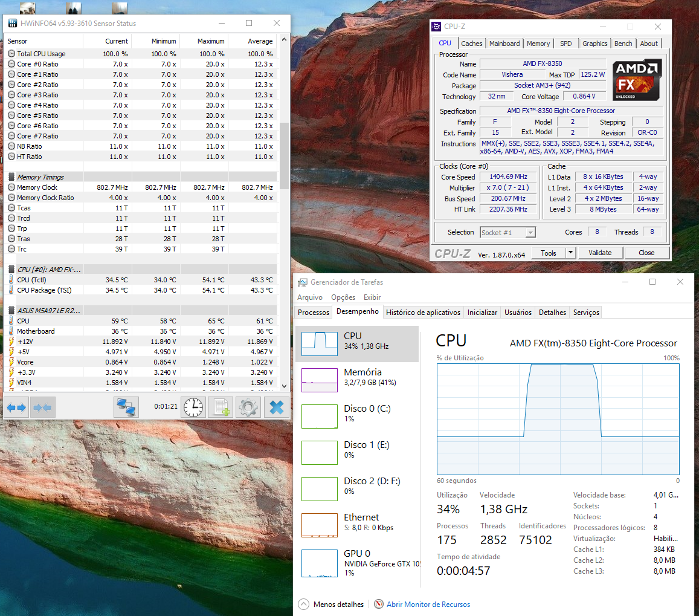Click the Tools button in CPU-Z
Viewport: 699px width, 616px height.
click(x=549, y=253)
